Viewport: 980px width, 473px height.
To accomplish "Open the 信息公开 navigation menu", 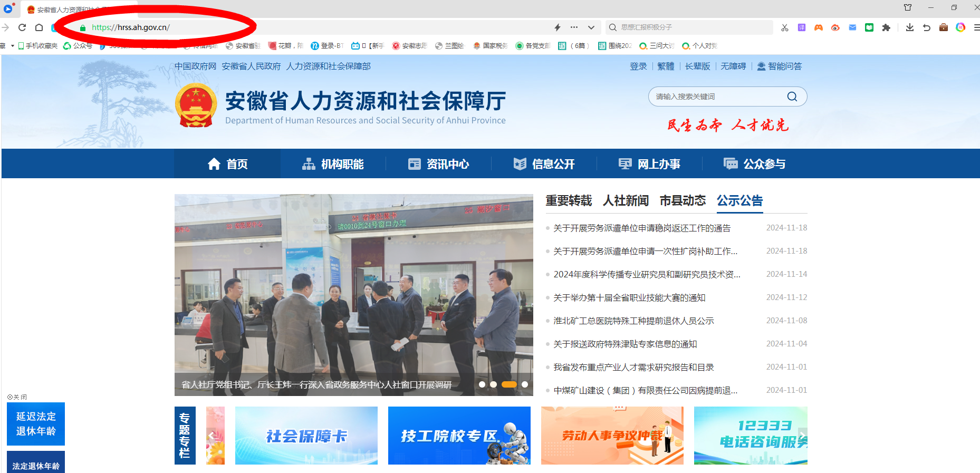I will coord(544,164).
